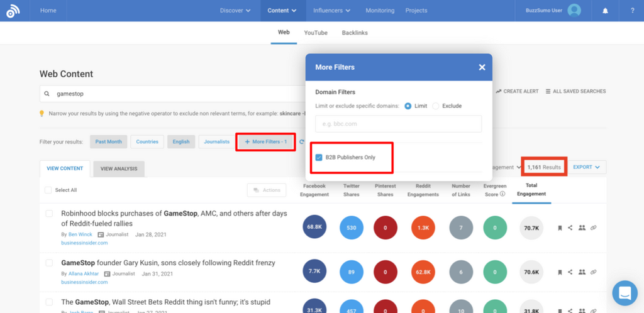The height and width of the screenshot is (313, 644).
Task: Open the notifications bell
Action: coord(606,11)
